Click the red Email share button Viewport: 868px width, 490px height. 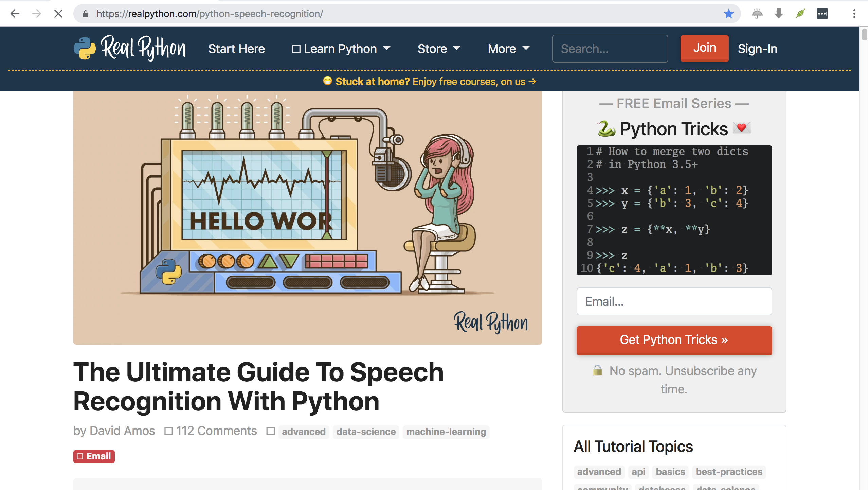(x=94, y=456)
